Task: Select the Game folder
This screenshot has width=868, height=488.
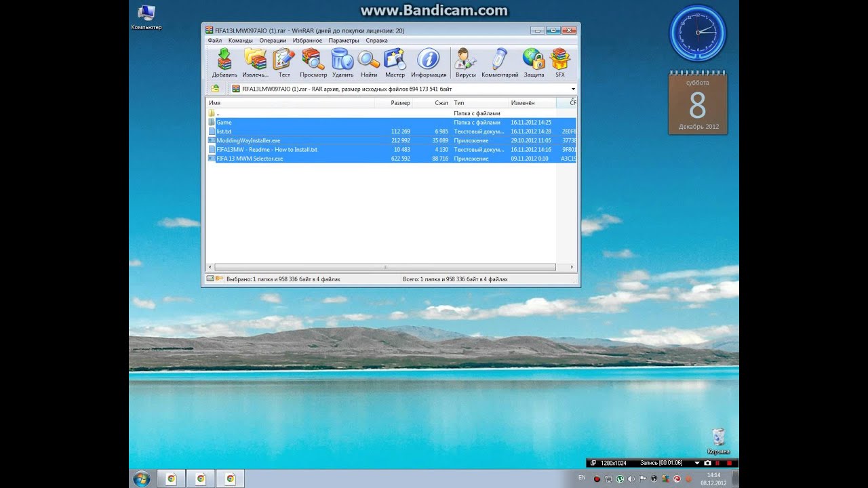Action: click(x=391, y=123)
